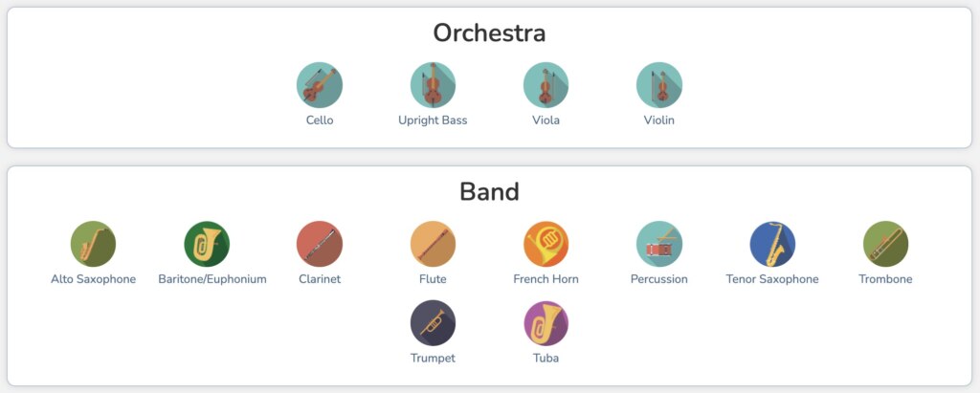Select the Tuba icon
The image size is (980, 393).
pyautogui.click(x=546, y=322)
